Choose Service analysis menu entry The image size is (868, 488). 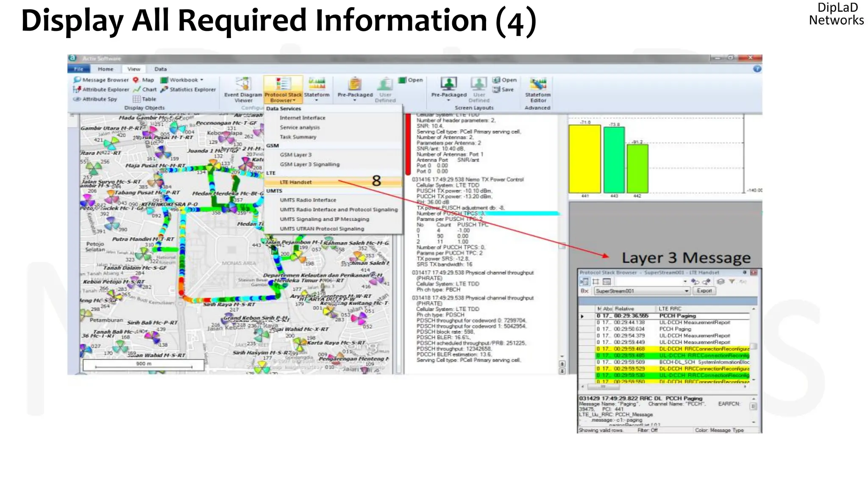coord(300,127)
